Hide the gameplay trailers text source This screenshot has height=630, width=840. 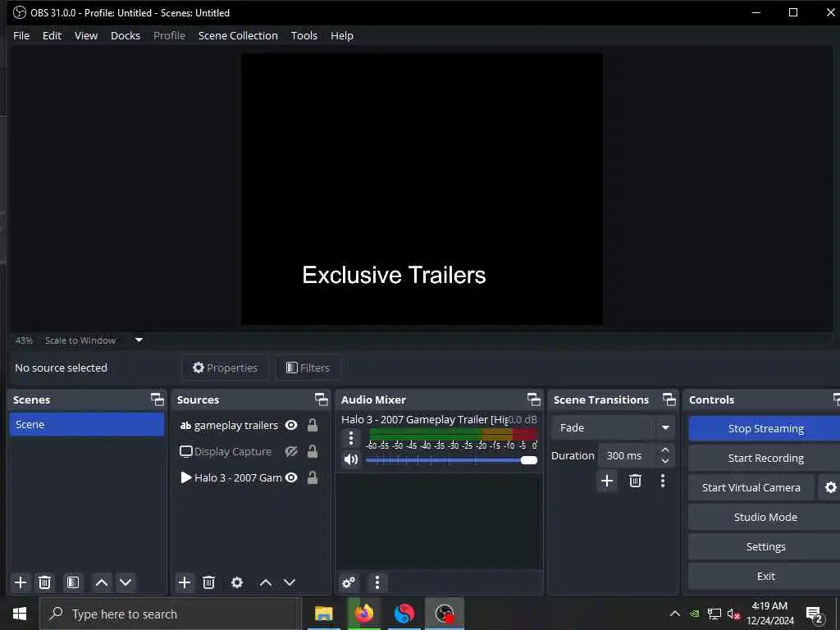pos(291,426)
